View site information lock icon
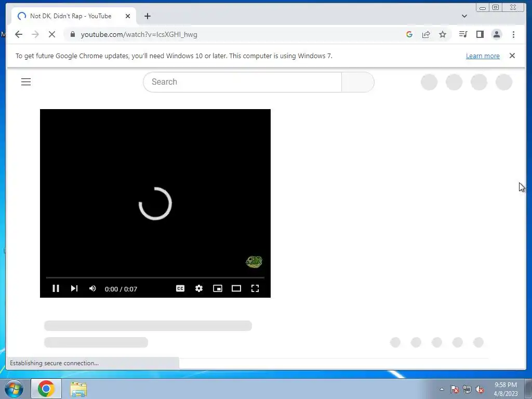 point(73,34)
